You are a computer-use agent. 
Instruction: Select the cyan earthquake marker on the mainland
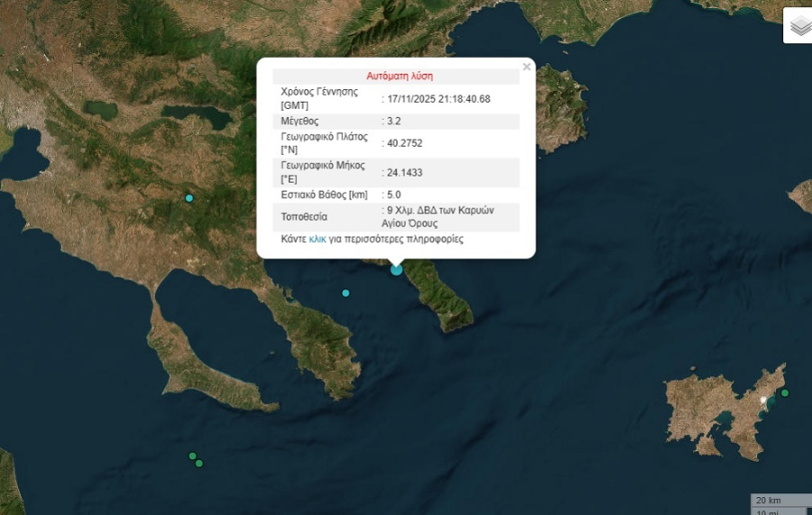click(x=189, y=198)
